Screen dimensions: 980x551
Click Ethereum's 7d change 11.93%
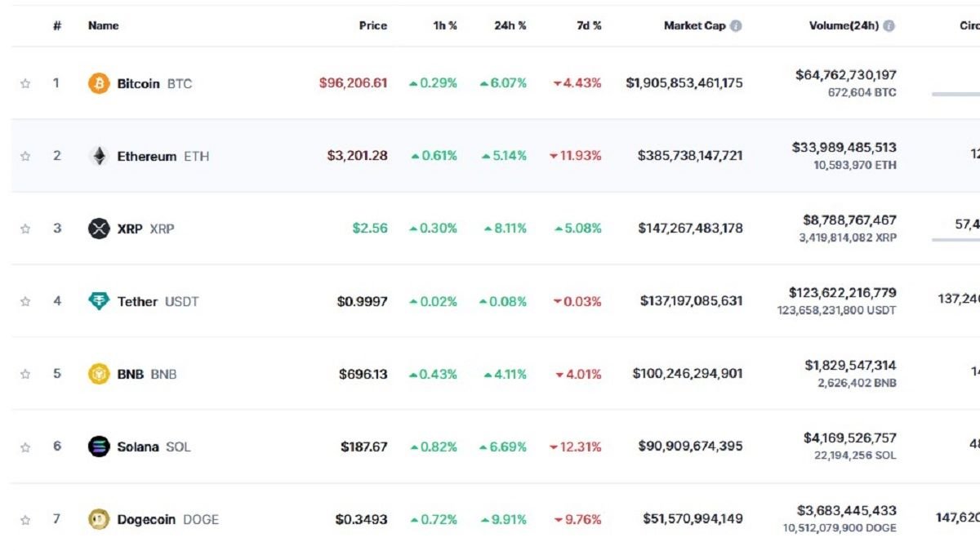coord(576,156)
